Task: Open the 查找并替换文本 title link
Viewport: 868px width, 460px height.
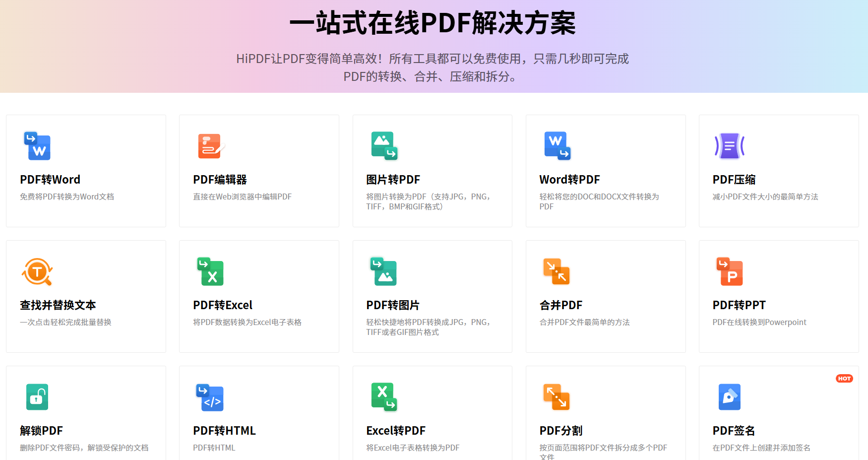Action: pyautogui.click(x=58, y=305)
